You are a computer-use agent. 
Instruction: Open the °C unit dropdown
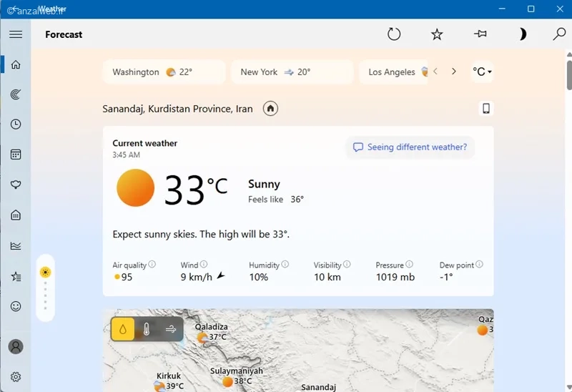(x=482, y=72)
